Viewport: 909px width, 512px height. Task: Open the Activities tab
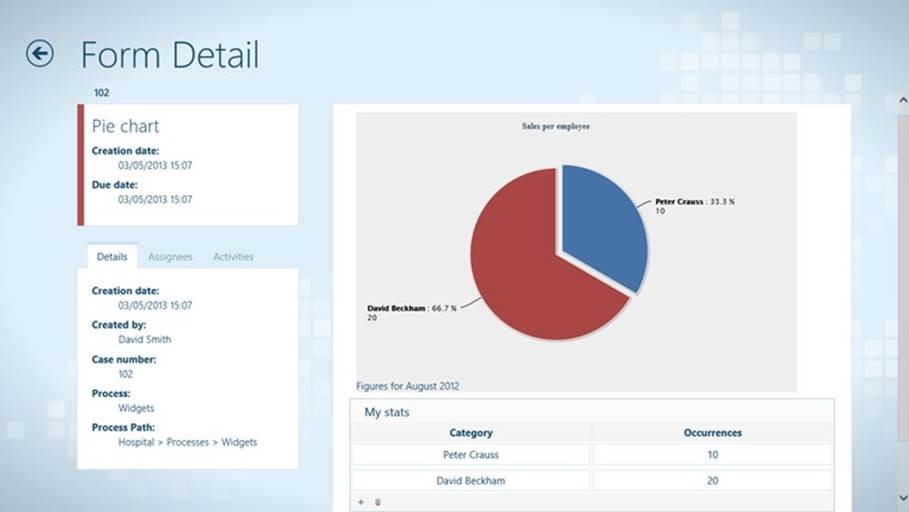point(233,257)
